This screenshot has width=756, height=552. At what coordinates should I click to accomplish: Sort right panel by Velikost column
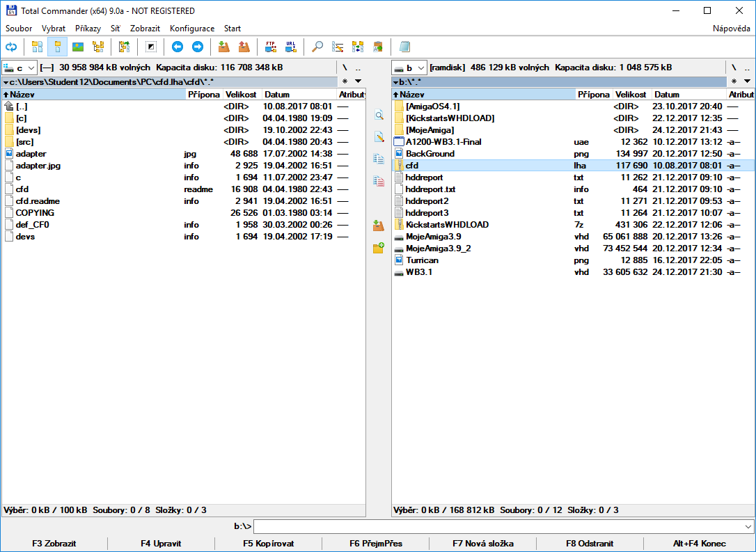[x=632, y=95]
